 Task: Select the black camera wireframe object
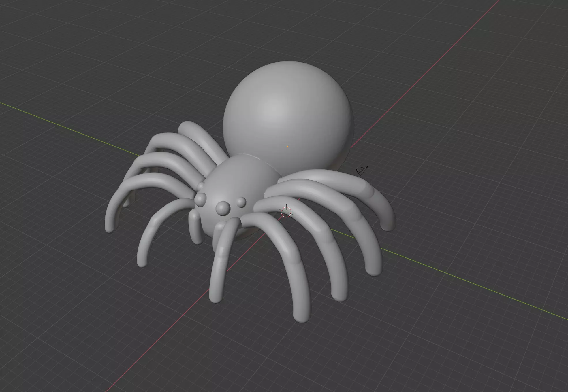pyautogui.click(x=362, y=171)
